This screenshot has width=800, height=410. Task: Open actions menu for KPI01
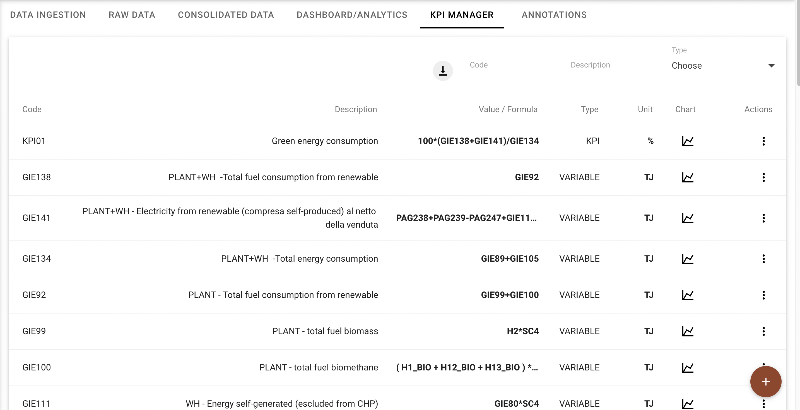(x=763, y=141)
